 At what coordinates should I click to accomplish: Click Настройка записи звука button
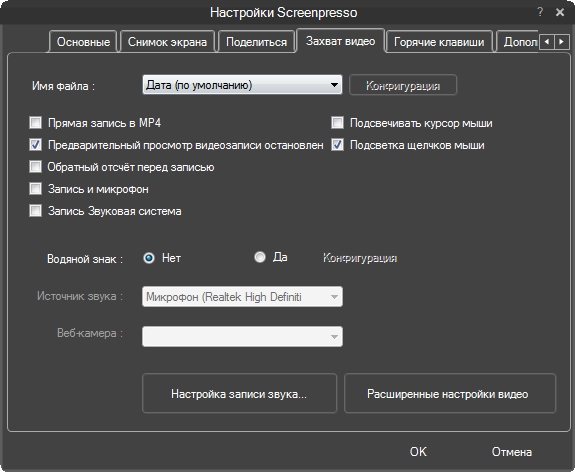click(x=239, y=394)
